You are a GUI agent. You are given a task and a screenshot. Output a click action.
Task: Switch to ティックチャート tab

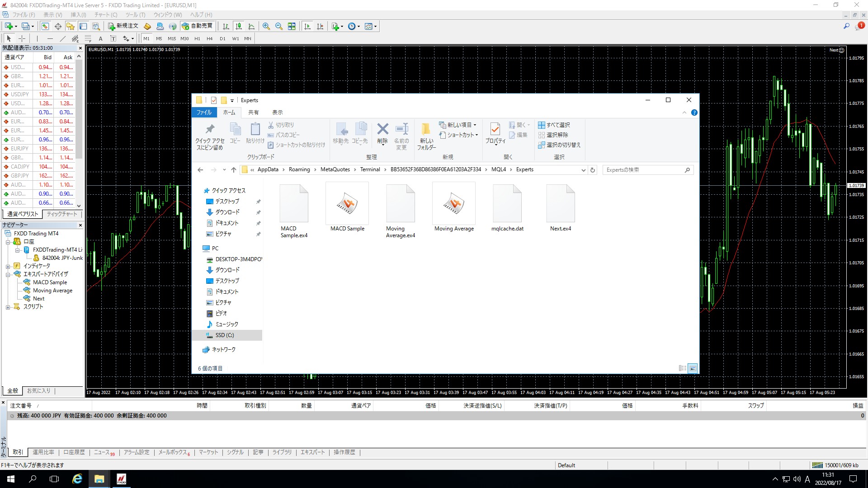click(x=62, y=214)
